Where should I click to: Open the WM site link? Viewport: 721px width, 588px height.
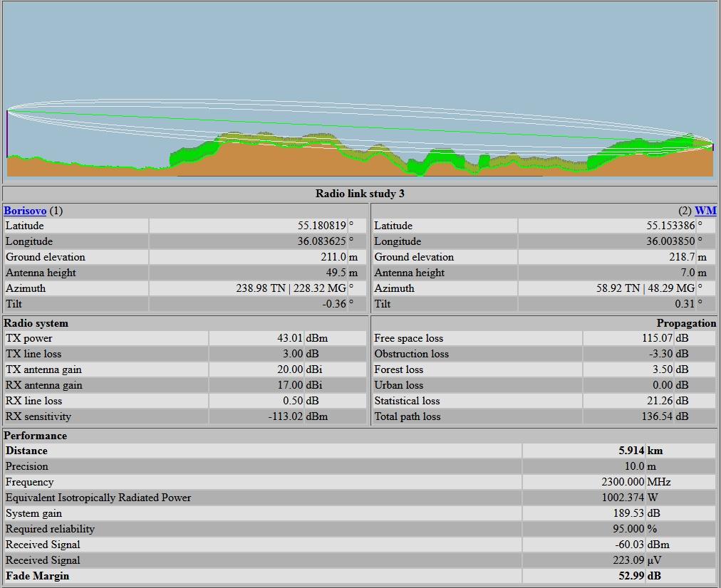pos(705,211)
